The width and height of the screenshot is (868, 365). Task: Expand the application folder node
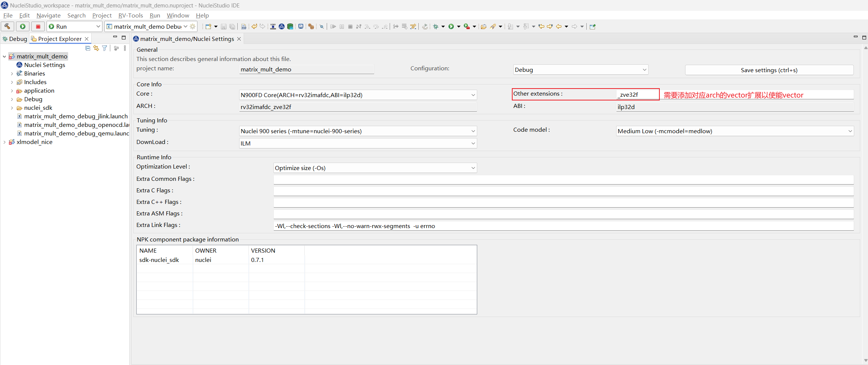12,91
